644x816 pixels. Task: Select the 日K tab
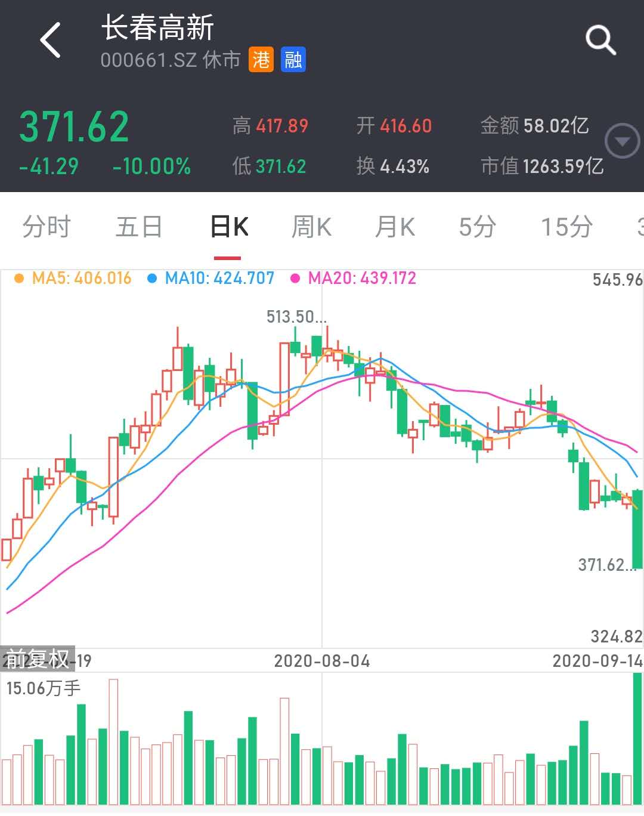coord(230,227)
